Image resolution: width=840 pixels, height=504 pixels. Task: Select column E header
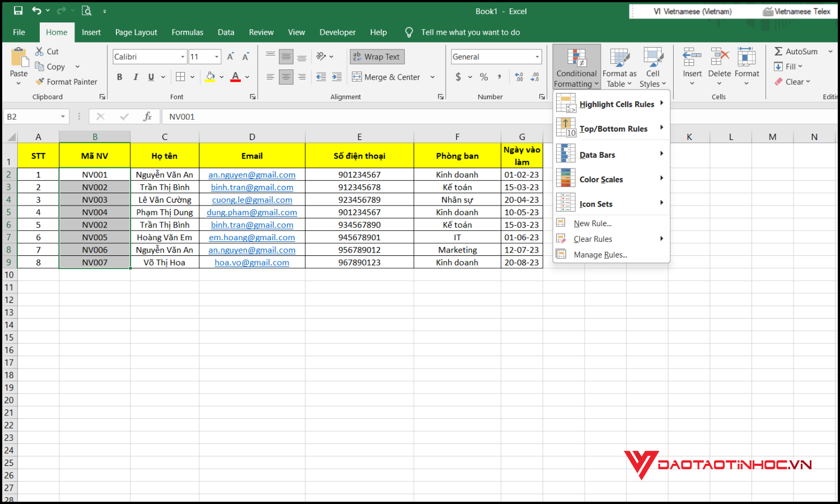click(x=360, y=137)
